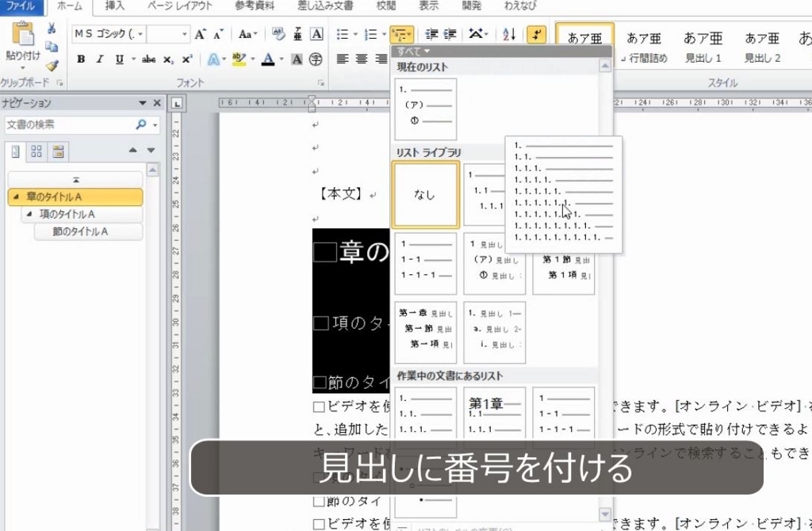Click the 文書の検索 navigation search field
Image resolution: width=812 pixels, height=531 pixels.
click(x=70, y=124)
